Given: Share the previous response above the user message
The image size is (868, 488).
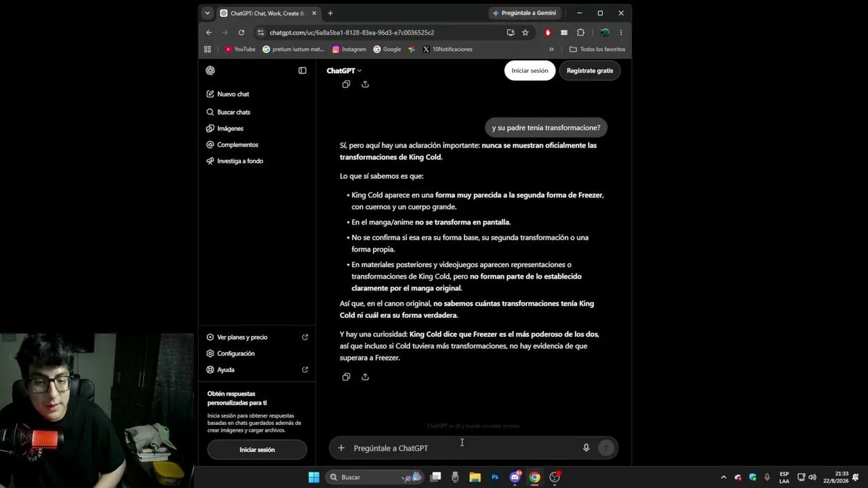Looking at the screenshot, I should coord(365,84).
